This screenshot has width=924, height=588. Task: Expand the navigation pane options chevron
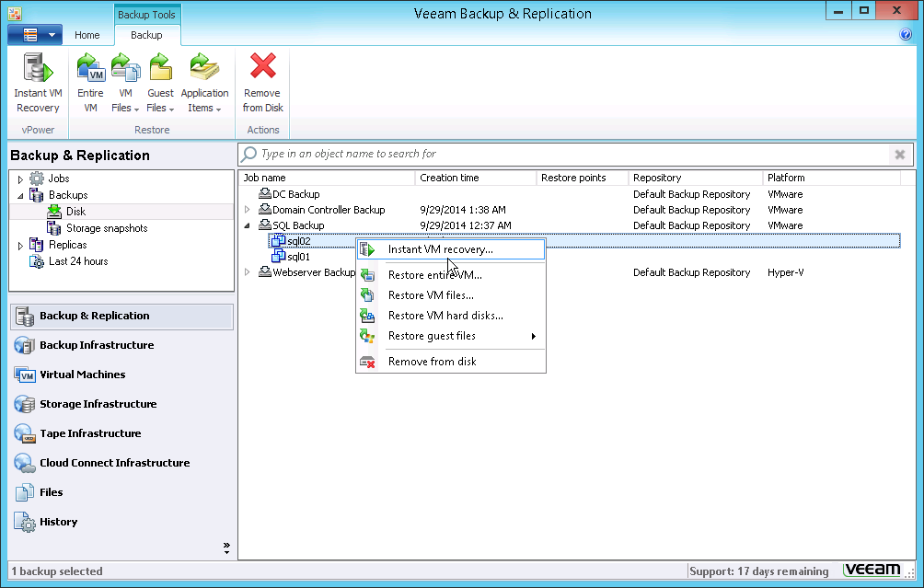click(x=227, y=548)
